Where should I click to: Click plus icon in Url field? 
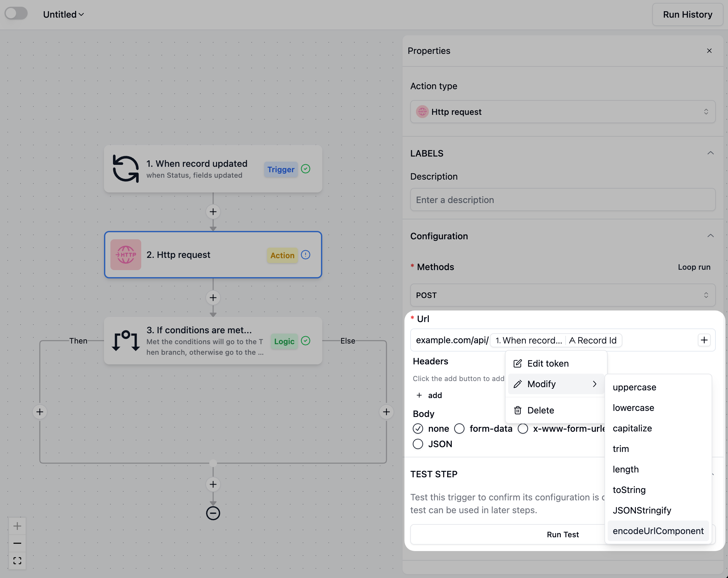click(x=704, y=340)
